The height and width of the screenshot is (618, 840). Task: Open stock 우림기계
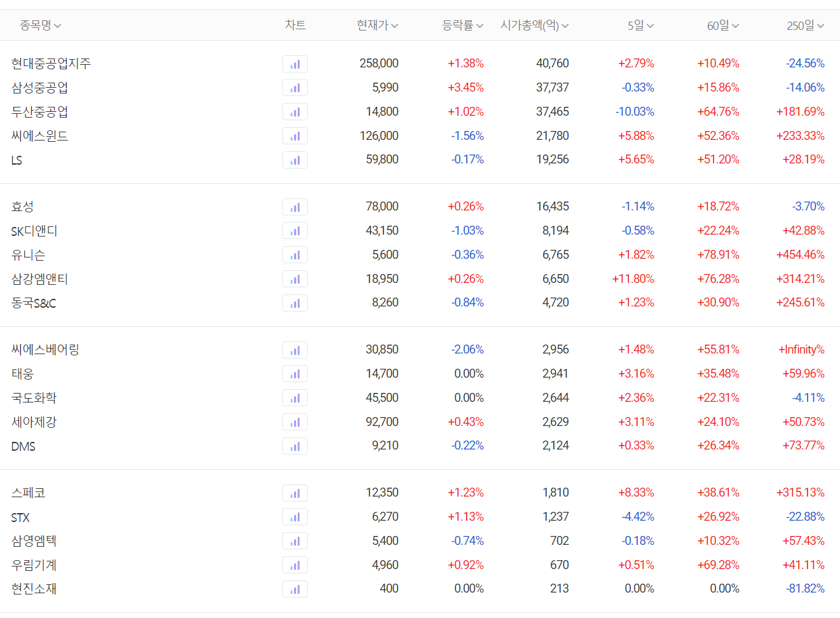coord(34,565)
